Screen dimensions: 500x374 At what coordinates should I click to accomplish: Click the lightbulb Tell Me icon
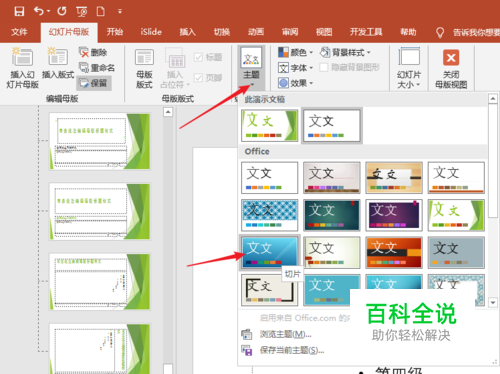pyautogui.click(x=440, y=32)
